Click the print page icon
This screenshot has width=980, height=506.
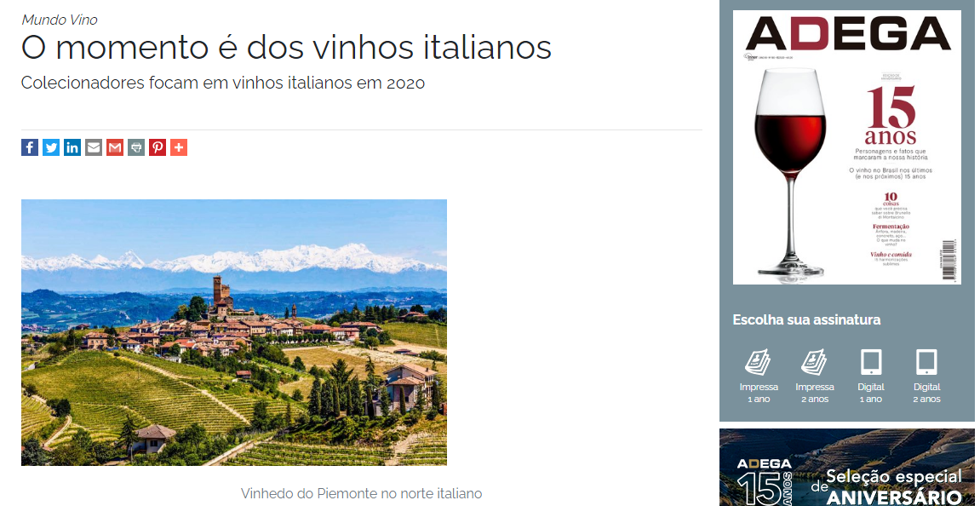point(136,147)
